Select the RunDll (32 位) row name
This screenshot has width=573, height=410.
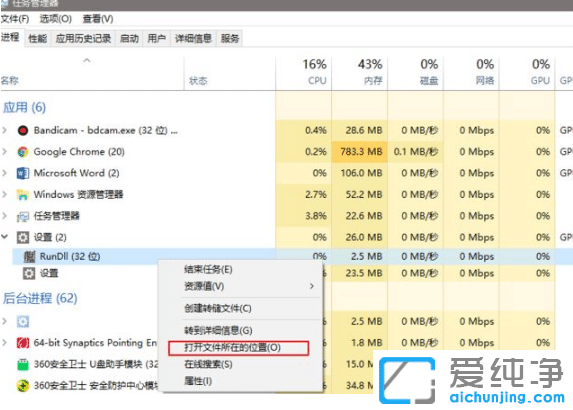(70, 257)
